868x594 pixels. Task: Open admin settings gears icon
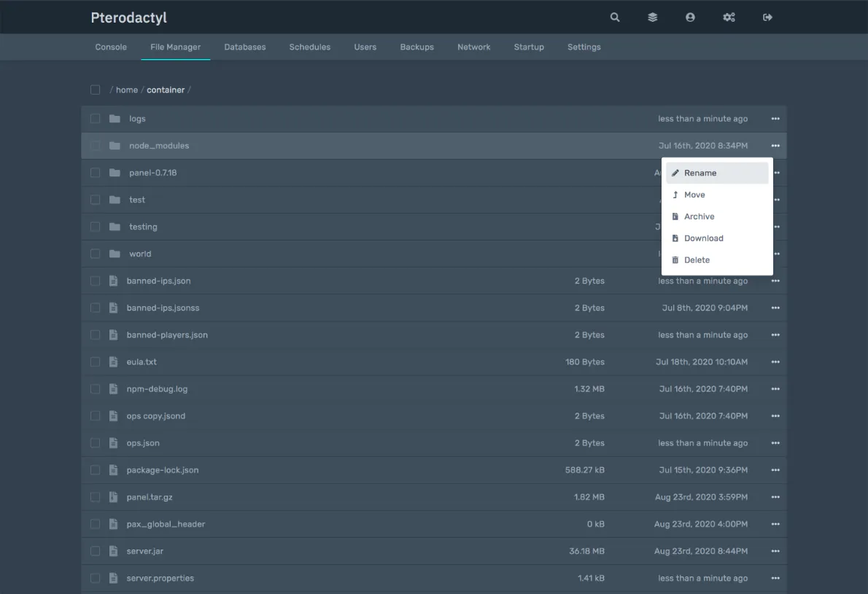pos(729,17)
